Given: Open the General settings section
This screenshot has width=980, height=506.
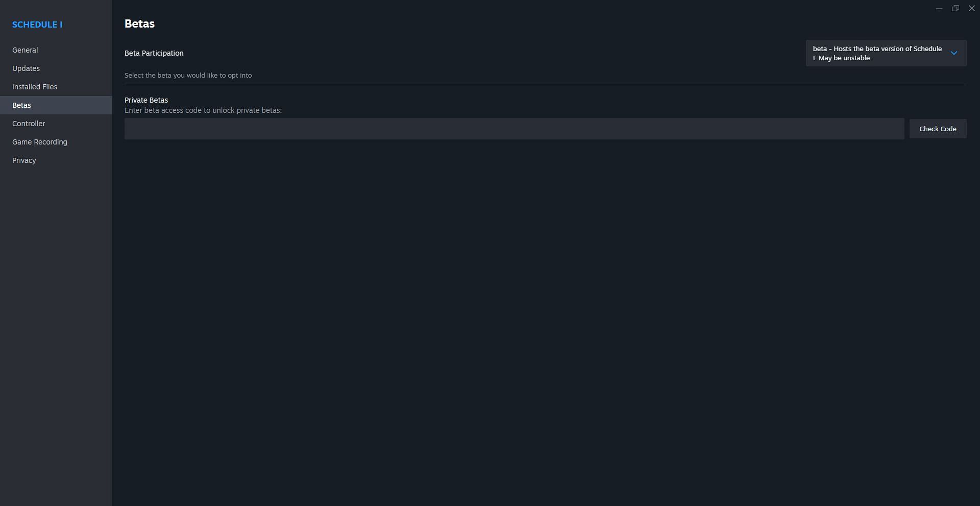Looking at the screenshot, I should (56, 50).
